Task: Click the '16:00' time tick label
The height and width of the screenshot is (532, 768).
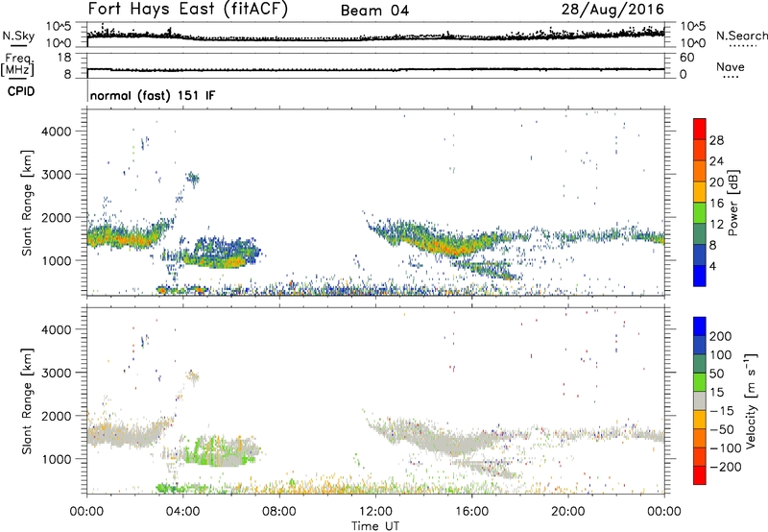Action: click(471, 512)
